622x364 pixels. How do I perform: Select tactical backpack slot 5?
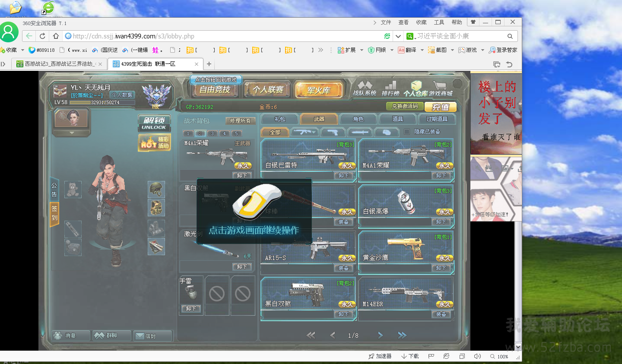coord(236,133)
